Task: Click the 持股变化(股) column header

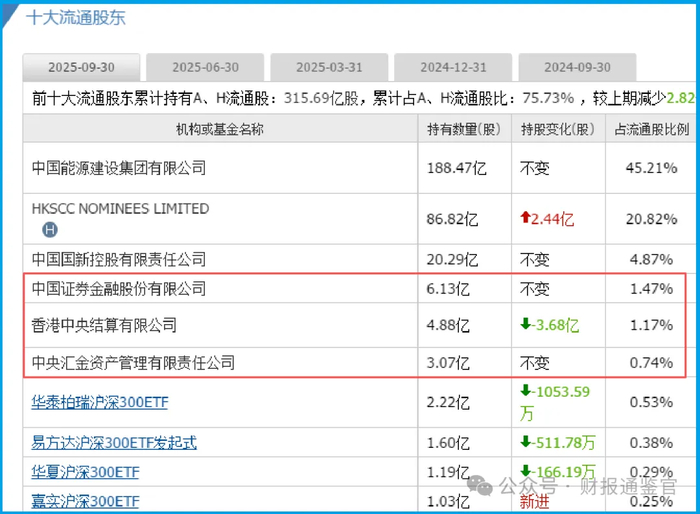Action: coord(558,130)
